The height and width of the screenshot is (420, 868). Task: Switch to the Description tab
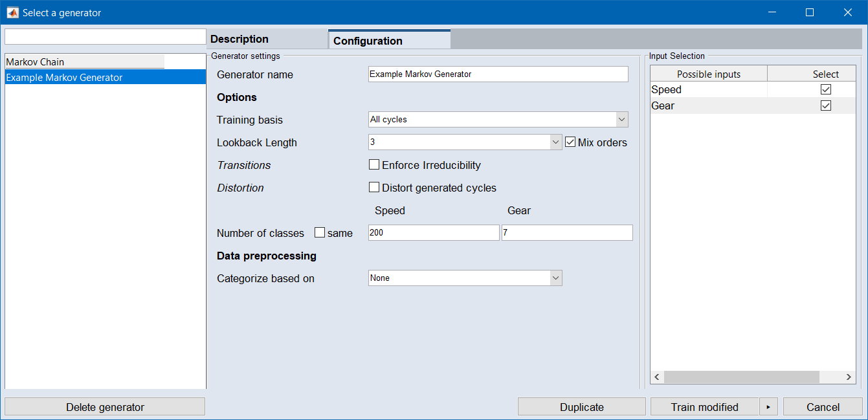(267, 39)
